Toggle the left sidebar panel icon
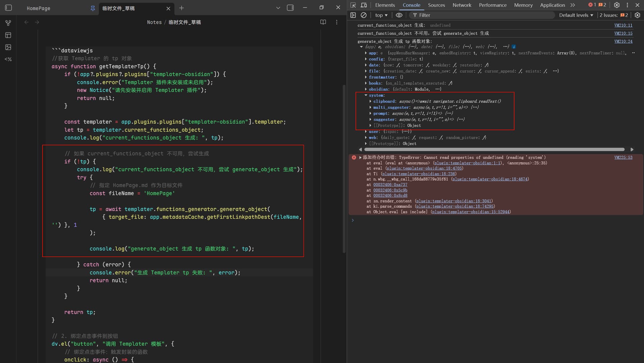The image size is (644, 363). coord(9,8)
